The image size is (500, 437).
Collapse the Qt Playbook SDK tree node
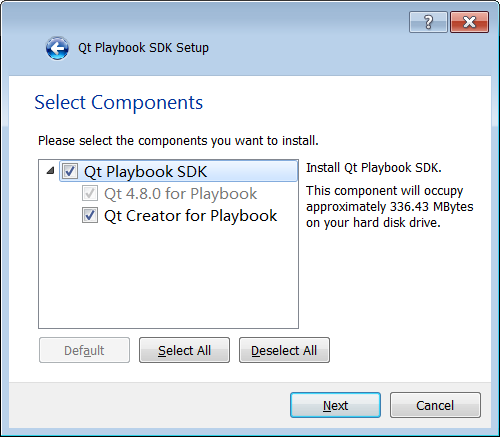click(x=50, y=171)
